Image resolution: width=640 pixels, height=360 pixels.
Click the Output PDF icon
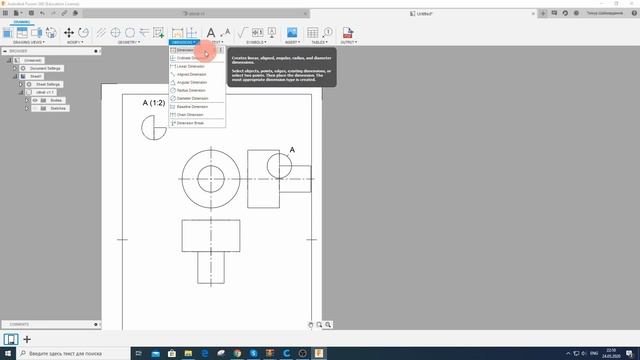click(348, 33)
